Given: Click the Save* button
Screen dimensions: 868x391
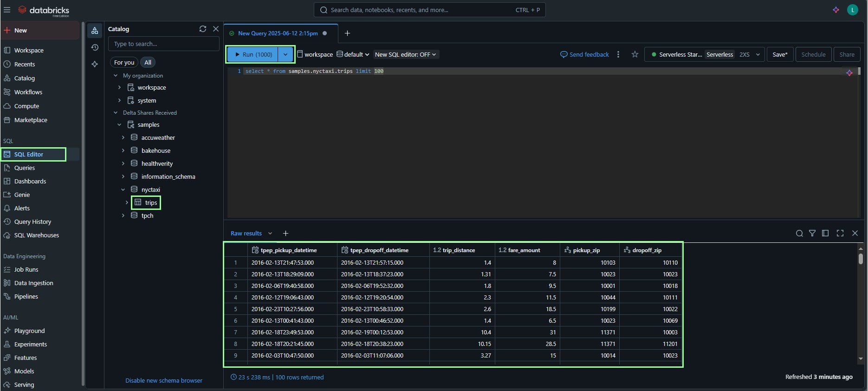Looking at the screenshot, I should coord(780,54).
